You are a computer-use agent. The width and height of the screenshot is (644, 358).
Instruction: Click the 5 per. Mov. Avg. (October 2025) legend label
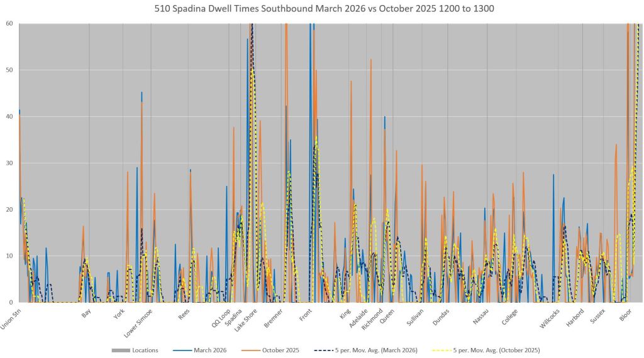496,350
